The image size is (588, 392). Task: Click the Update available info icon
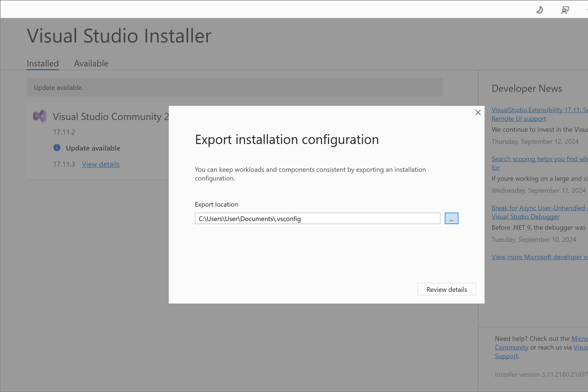57,148
